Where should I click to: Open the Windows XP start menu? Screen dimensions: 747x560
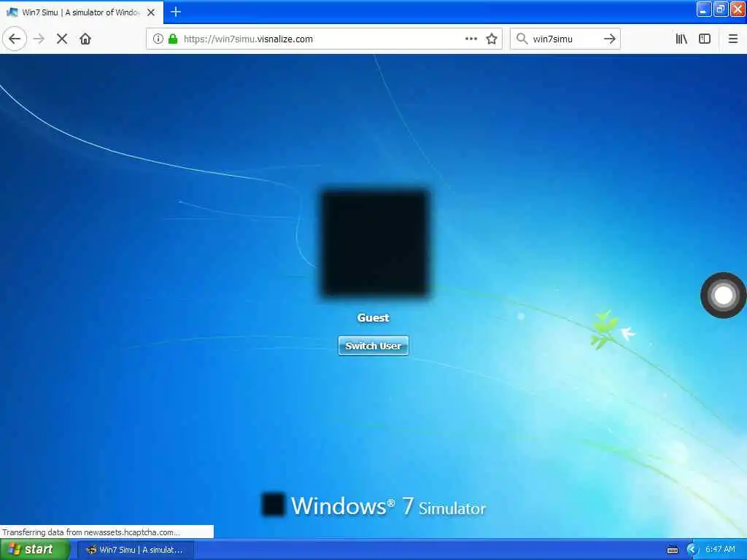point(34,550)
